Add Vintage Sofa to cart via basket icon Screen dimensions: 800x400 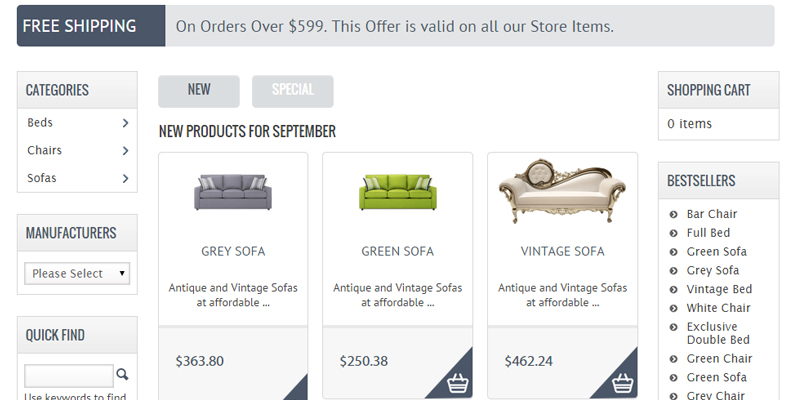point(623,382)
